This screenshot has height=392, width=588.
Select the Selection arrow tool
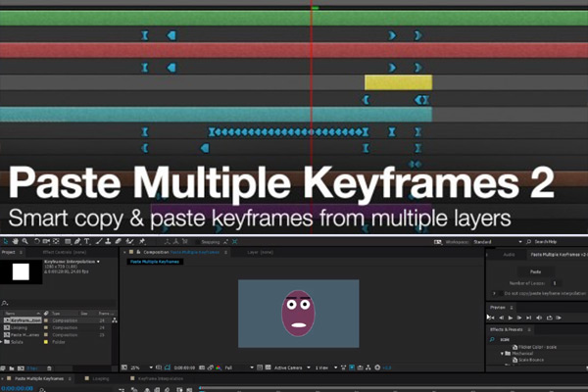click(x=5, y=242)
